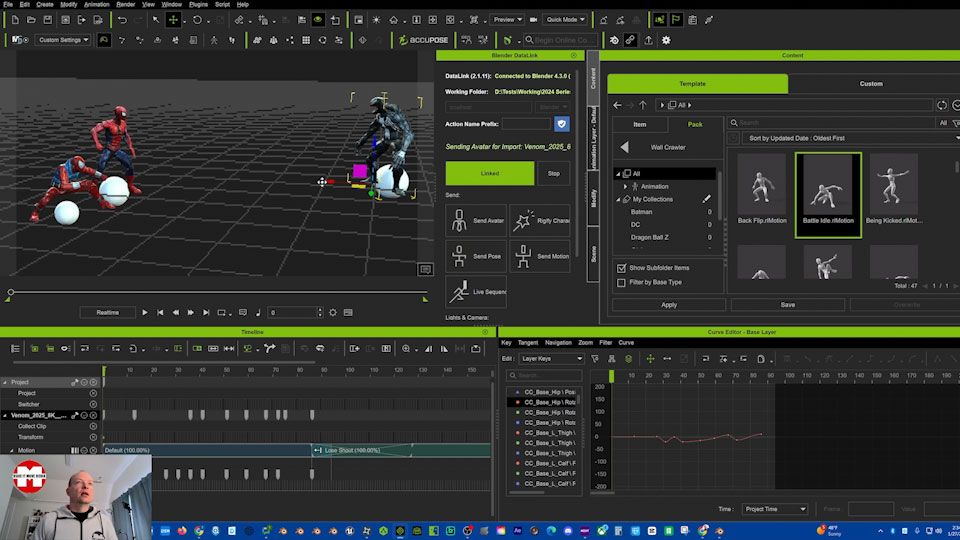The image size is (960, 540).
Task: Click the Save Project icon
Action: 48,20
